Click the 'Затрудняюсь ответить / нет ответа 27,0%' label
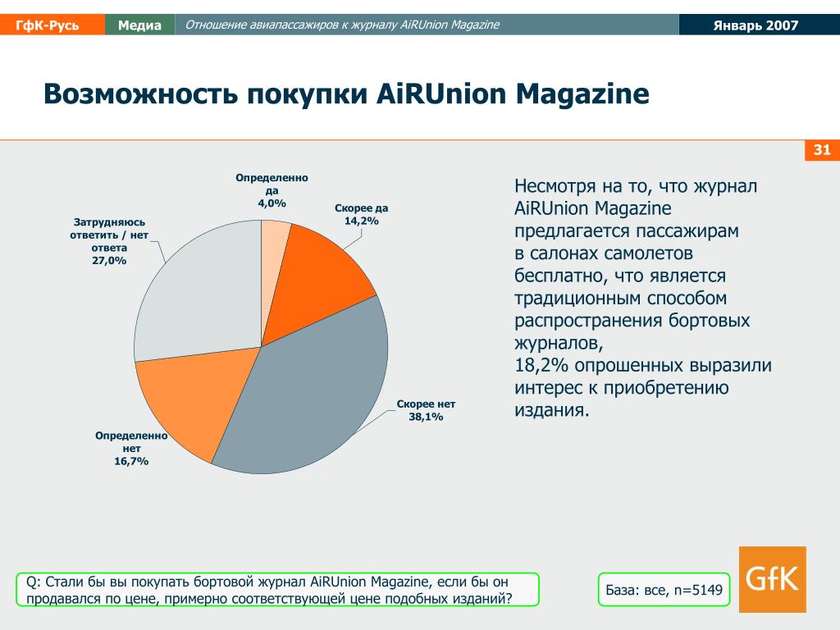Screen dimensions: 840x630 click(109, 241)
